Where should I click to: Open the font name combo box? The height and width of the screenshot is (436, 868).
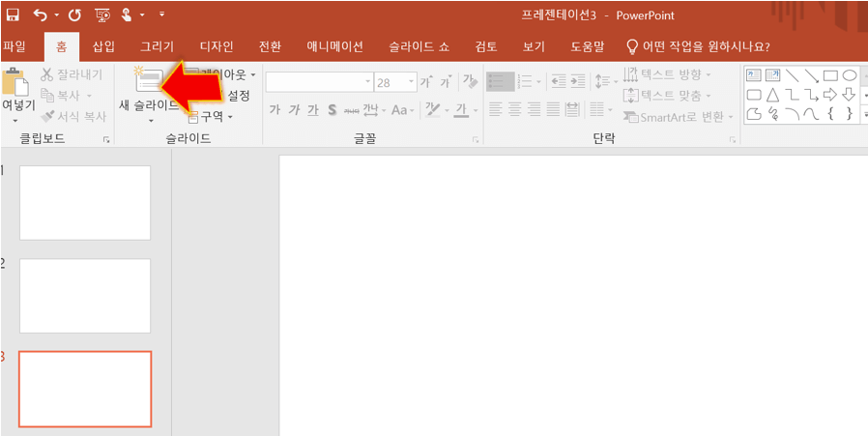(x=319, y=82)
